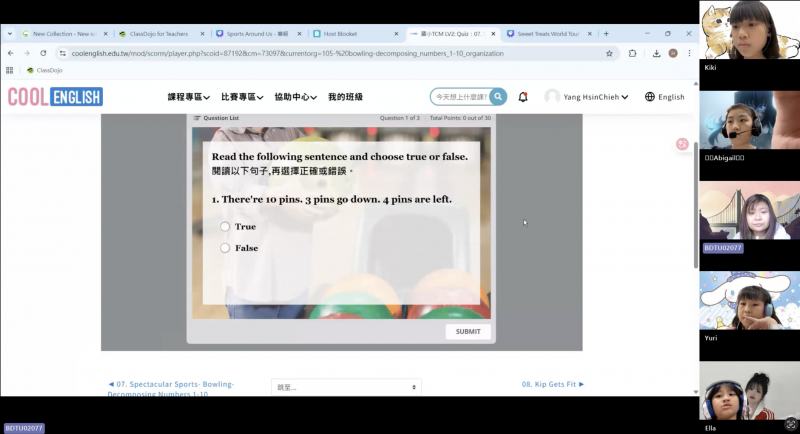Open the Question List icon

(x=197, y=118)
